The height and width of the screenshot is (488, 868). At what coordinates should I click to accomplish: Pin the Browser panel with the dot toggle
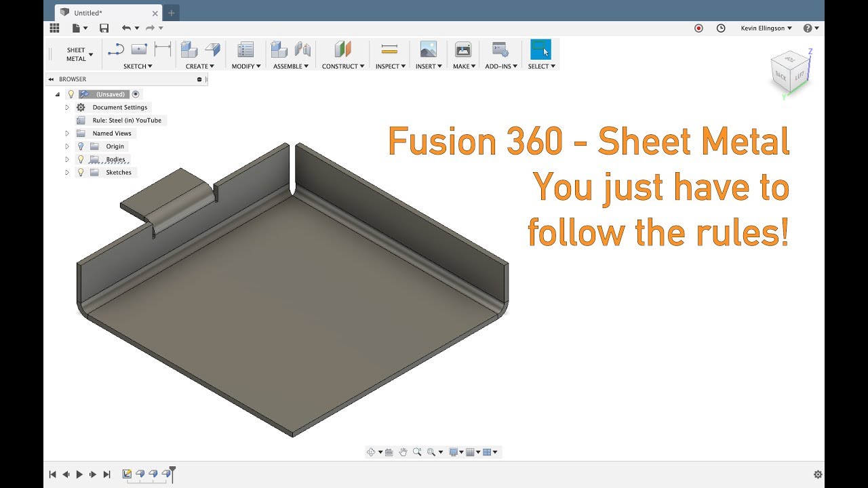point(199,79)
